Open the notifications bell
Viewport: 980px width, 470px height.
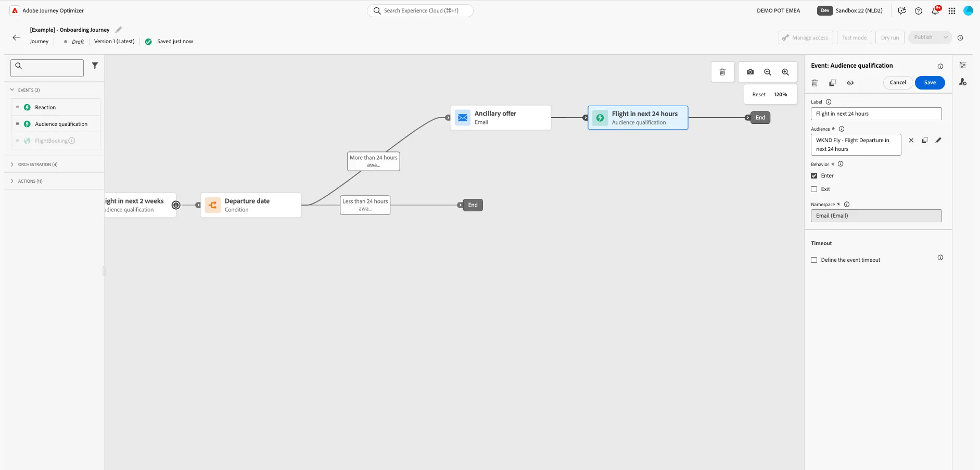pos(935,11)
